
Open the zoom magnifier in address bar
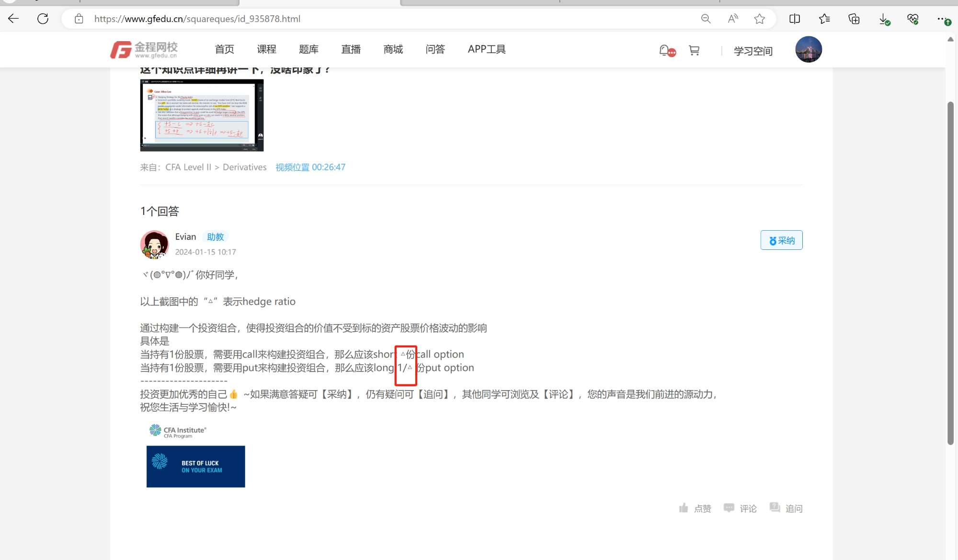[x=706, y=19]
